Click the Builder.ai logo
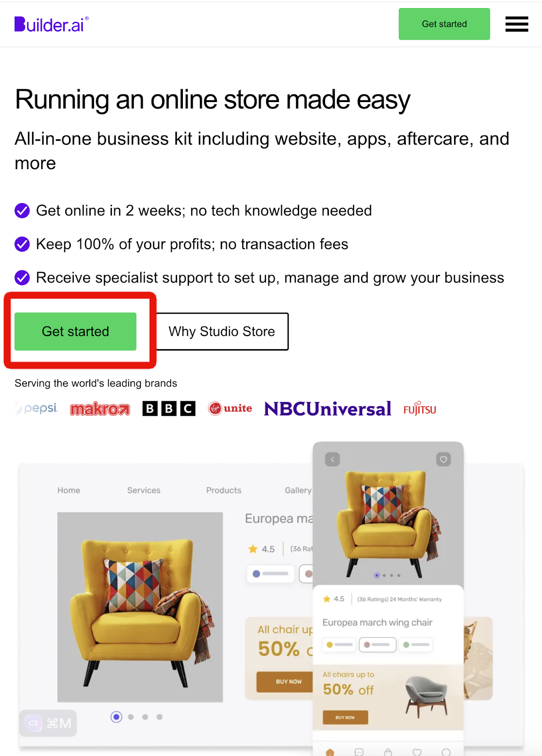 coord(52,25)
